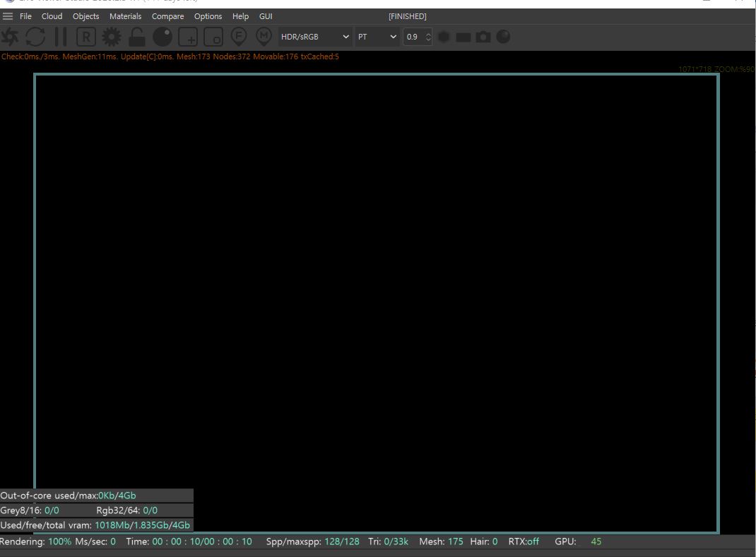Screen dimensions: 756x557
Task: Click the dark rectangle icon in toolbar
Action: coord(463,37)
